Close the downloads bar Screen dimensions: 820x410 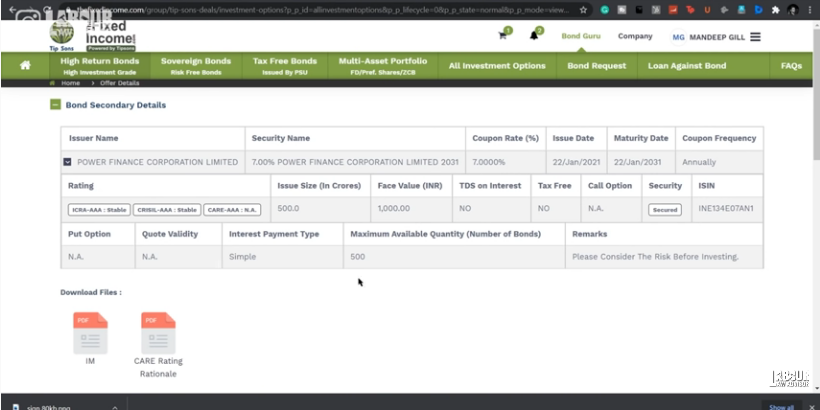(x=812, y=407)
